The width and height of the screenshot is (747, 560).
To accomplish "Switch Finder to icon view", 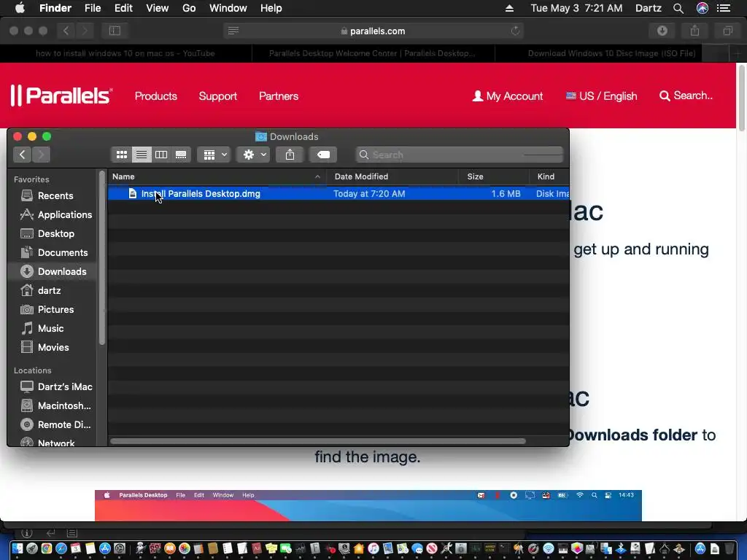I will (x=122, y=155).
